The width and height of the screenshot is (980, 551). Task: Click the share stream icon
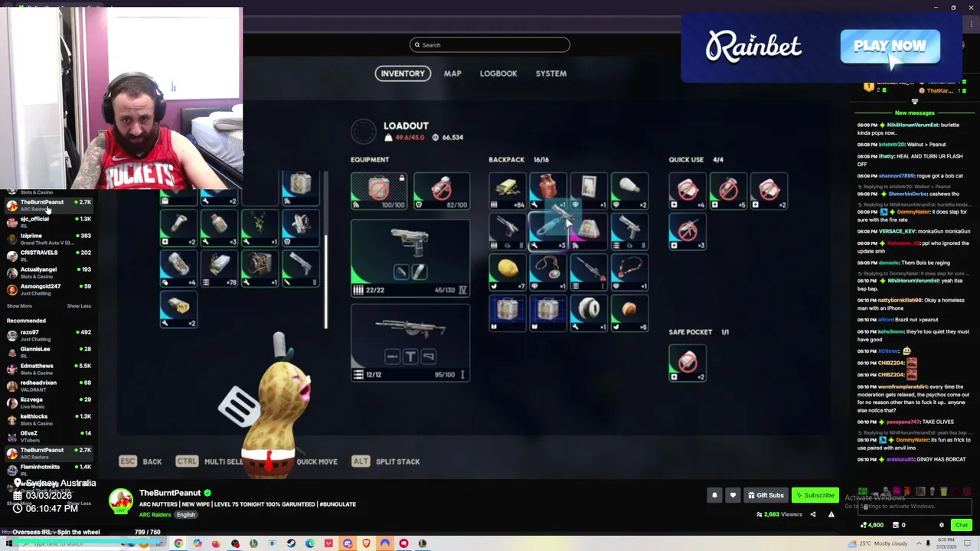[x=813, y=514]
